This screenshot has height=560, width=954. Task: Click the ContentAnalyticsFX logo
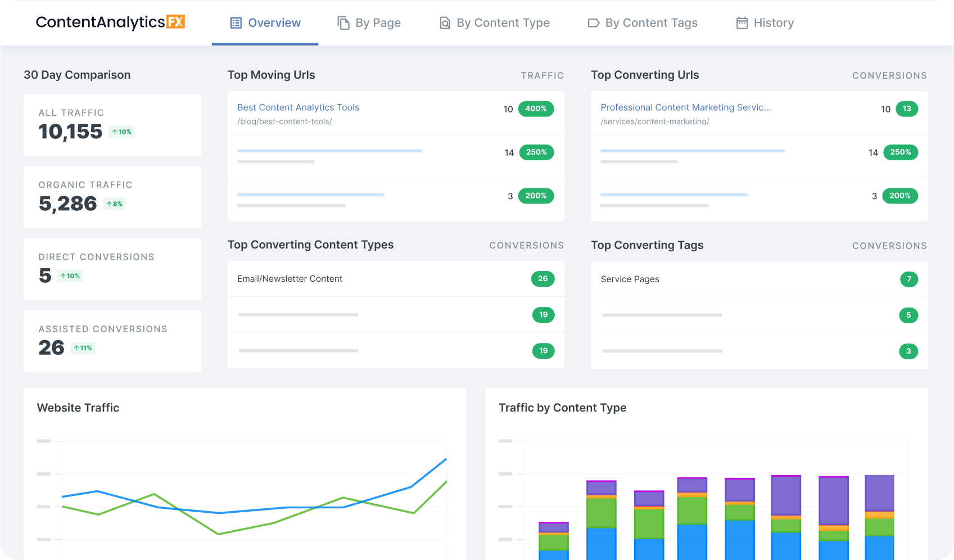[x=110, y=22]
